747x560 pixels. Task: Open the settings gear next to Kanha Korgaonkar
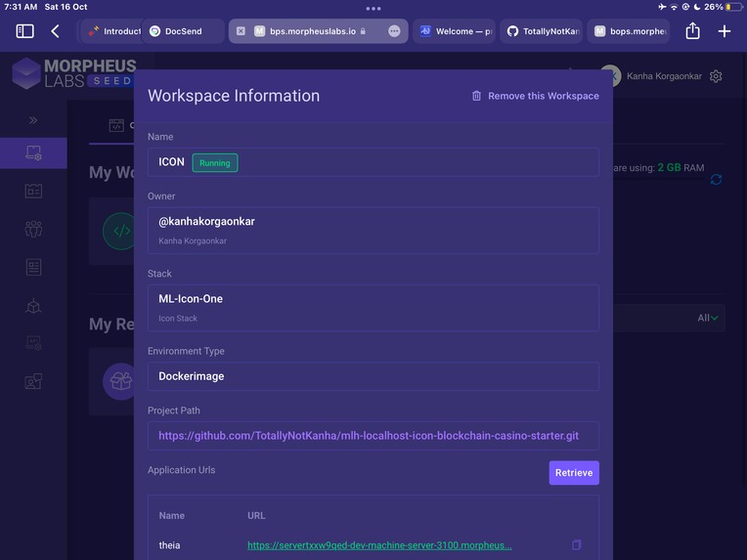pyautogui.click(x=716, y=76)
